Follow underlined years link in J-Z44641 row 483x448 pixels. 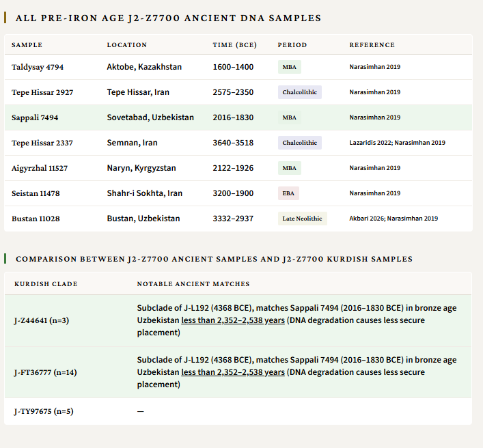tap(233, 320)
